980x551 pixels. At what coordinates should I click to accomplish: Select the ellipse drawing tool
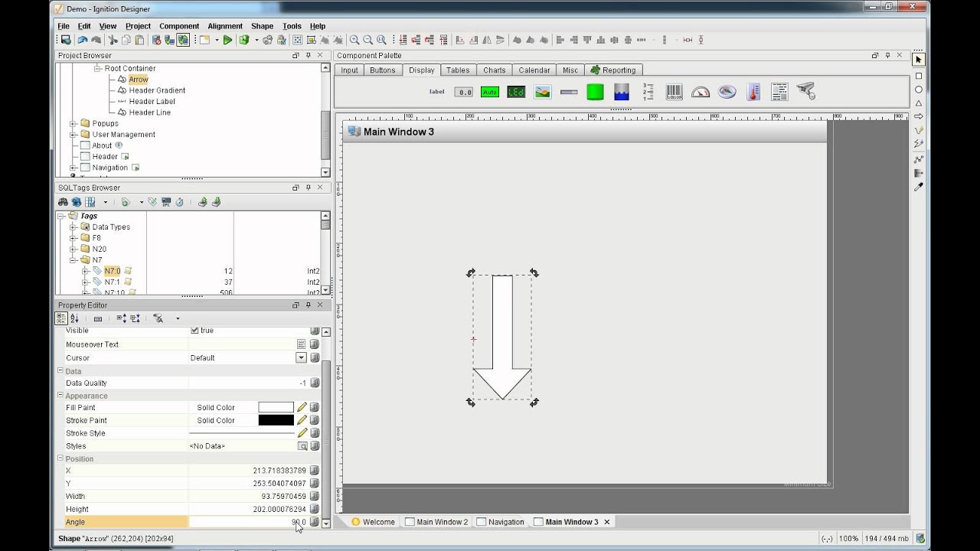919,90
